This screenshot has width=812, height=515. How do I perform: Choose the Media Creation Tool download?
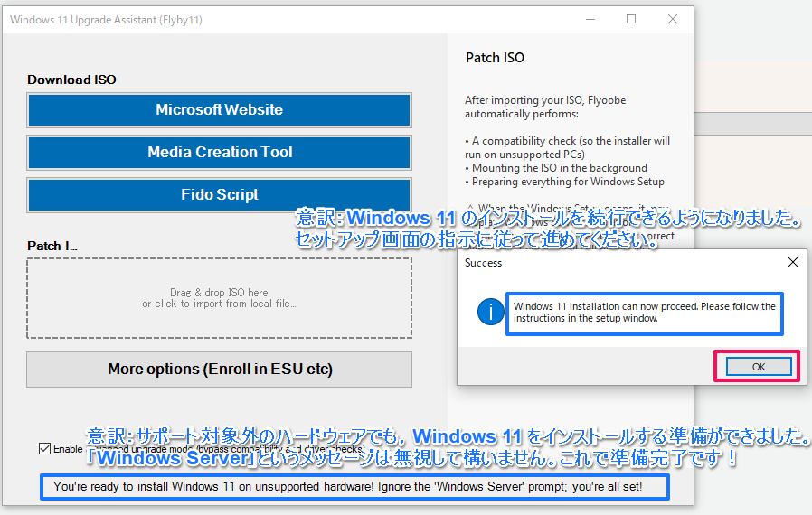pos(219,153)
